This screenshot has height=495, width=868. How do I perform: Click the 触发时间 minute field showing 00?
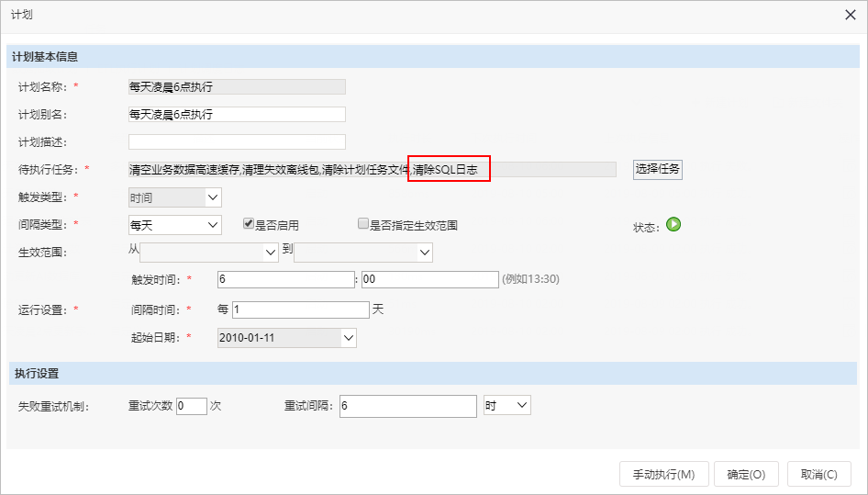[x=430, y=279]
